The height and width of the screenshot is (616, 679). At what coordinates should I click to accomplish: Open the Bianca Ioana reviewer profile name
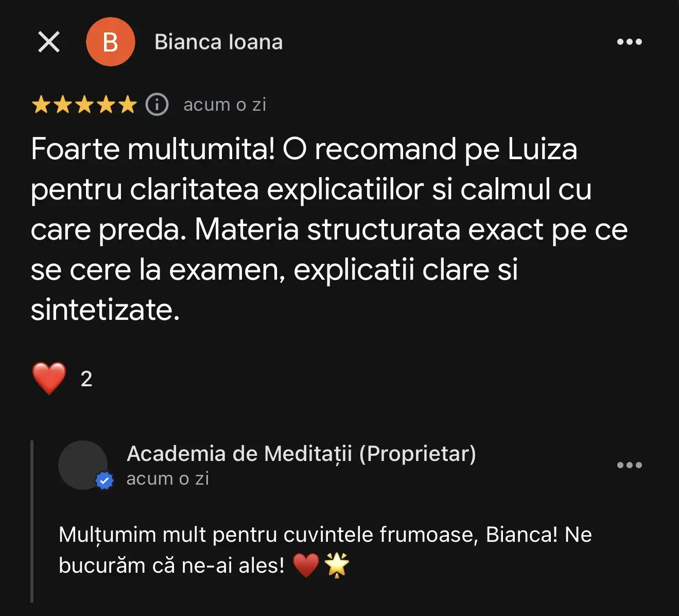pos(219,42)
